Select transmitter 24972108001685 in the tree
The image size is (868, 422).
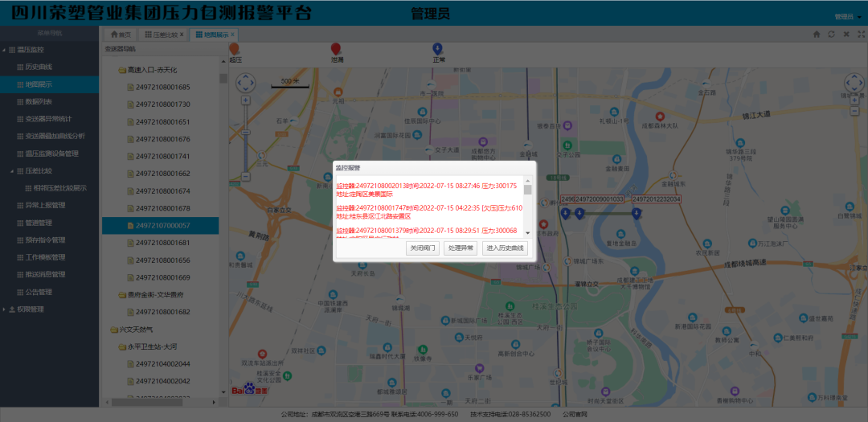[162, 87]
